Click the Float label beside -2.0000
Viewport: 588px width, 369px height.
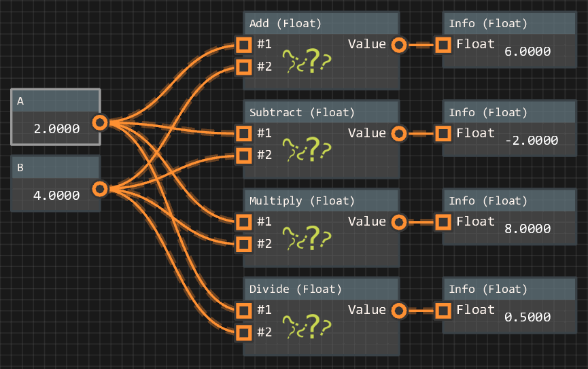pos(476,133)
